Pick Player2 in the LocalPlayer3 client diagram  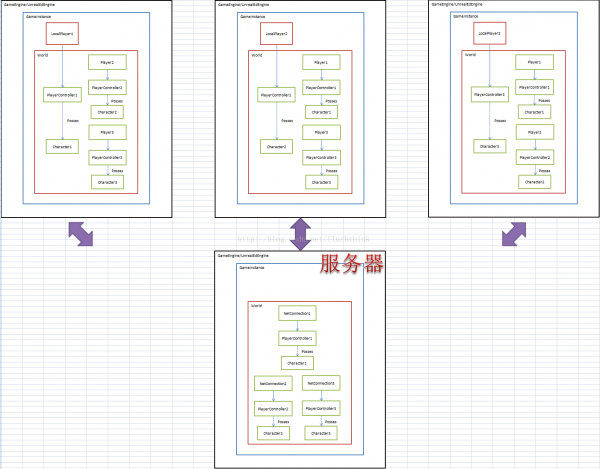[x=535, y=132]
